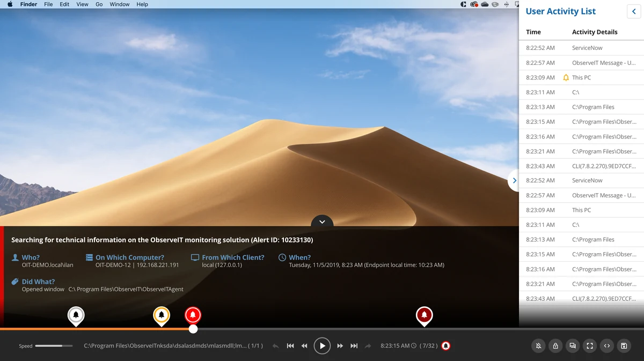644x361 pixels.
Task: Open the Window menu
Action: tap(120, 4)
